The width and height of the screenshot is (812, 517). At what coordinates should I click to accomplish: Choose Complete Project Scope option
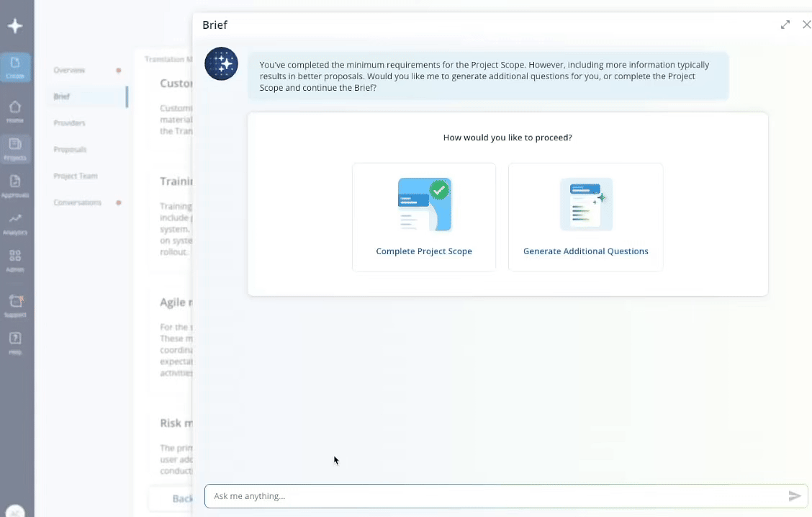424,217
